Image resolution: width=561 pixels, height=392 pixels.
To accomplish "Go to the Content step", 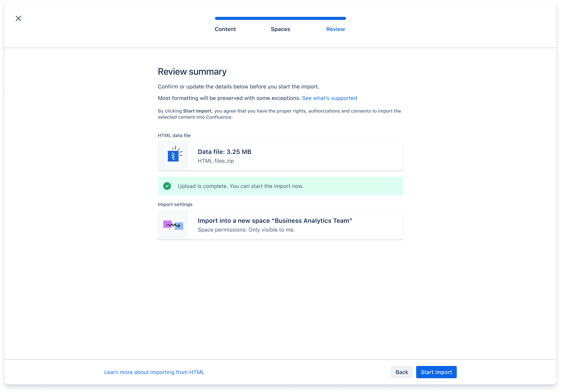I will tap(225, 29).
